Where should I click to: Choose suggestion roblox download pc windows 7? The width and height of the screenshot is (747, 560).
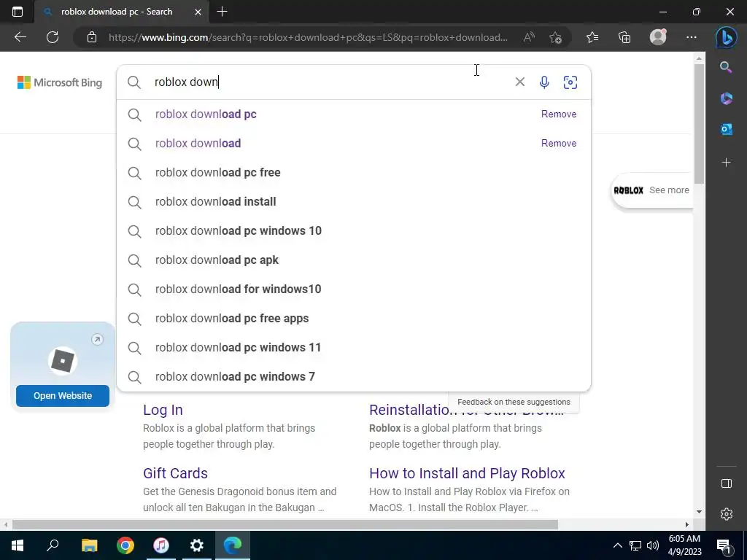click(354, 377)
